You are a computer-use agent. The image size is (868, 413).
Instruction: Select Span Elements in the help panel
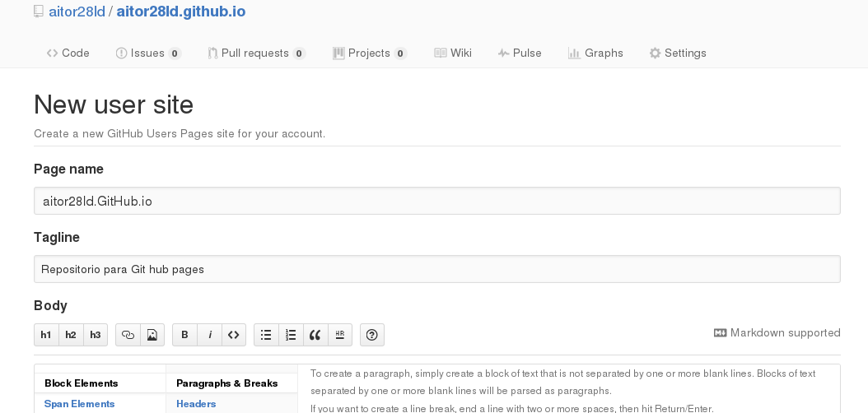point(80,404)
